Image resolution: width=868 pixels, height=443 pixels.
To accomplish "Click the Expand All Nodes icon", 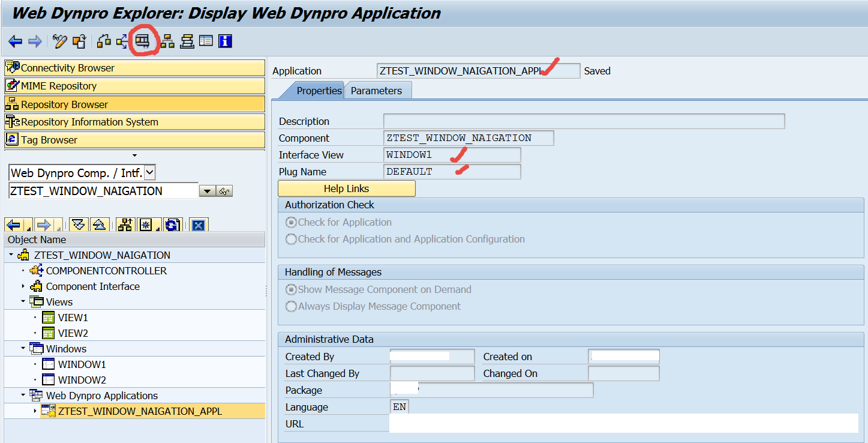I will coord(78,225).
